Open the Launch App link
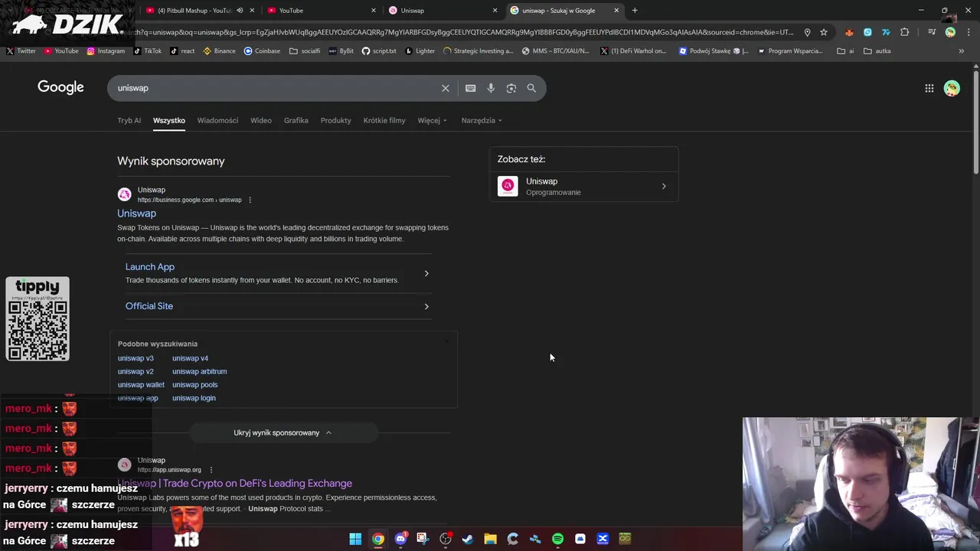Screen dimensions: 980x551 [150, 267]
